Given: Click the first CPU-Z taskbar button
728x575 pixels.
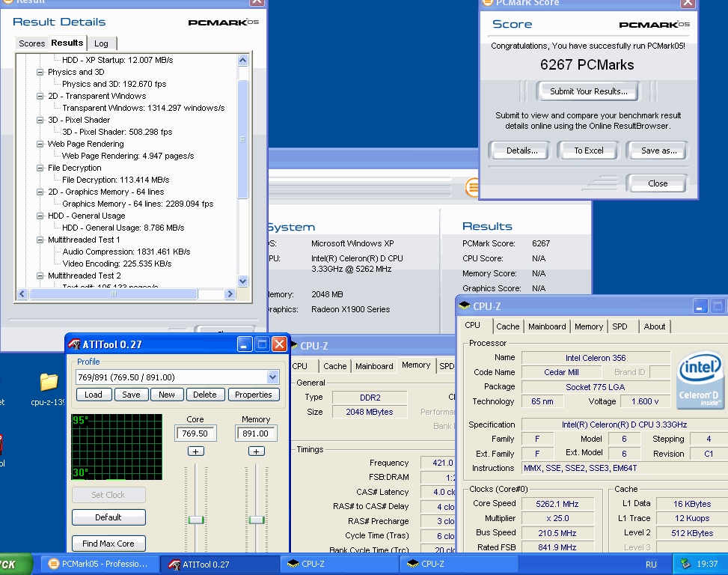Looking at the screenshot, I should (340, 565).
